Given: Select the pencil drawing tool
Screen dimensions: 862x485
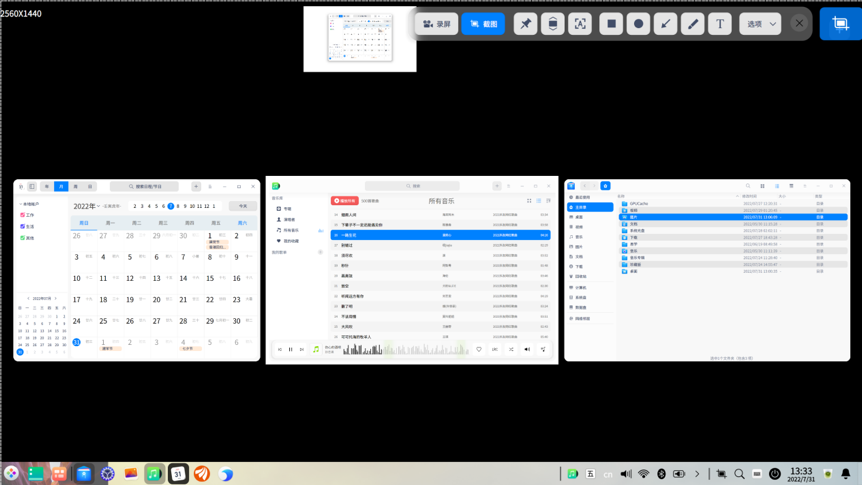Looking at the screenshot, I should (693, 24).
